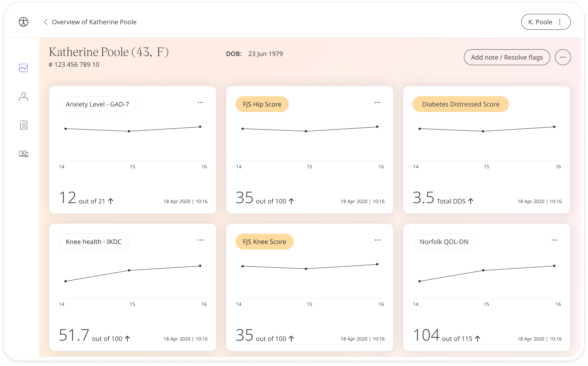Viewport: 588px width, 366px height.
Task: Select the FJS Hip Score tag
Action: click(262, 104)
